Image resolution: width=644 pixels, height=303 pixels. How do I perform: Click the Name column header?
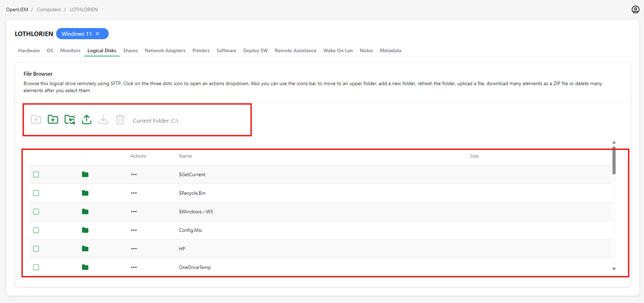[185, 156]
